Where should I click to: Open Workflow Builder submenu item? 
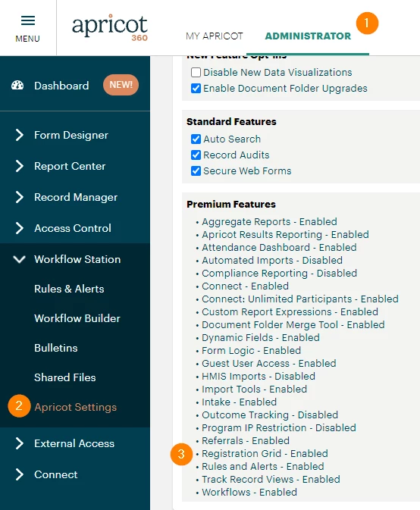[x=77, y=318]
